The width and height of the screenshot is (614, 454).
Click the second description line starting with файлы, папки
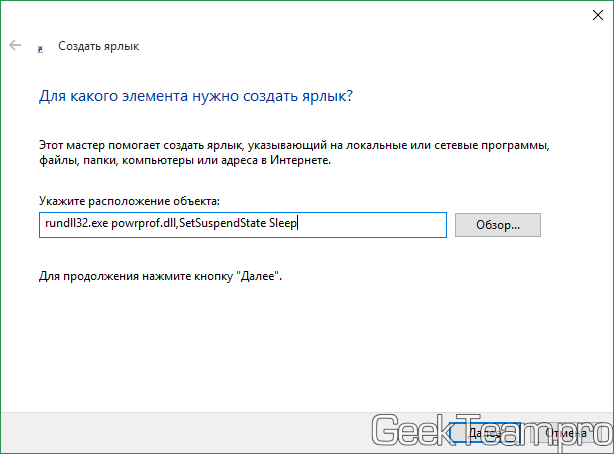tap(198, 160)
